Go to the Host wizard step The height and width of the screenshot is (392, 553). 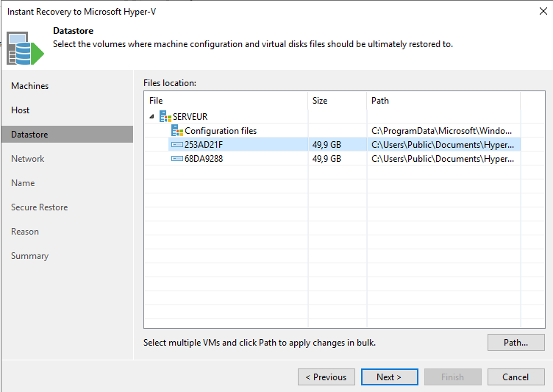21,110
